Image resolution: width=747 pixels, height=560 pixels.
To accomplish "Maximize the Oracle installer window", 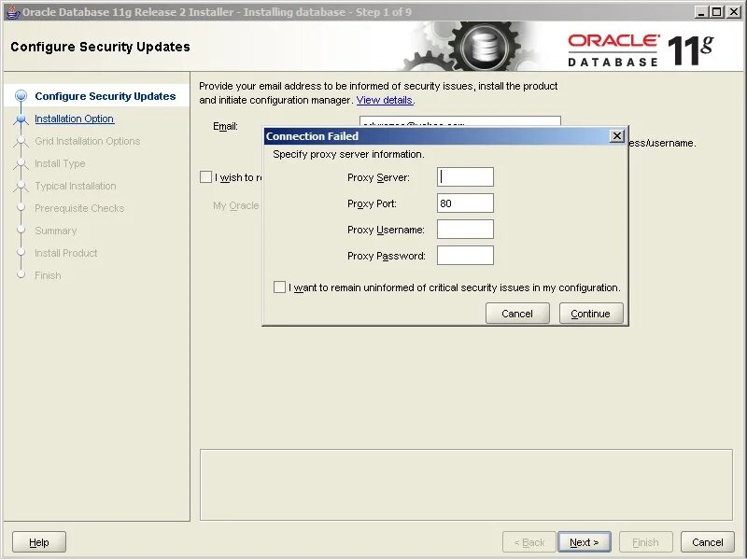I will pyautogui.click(x=716, y=12).
